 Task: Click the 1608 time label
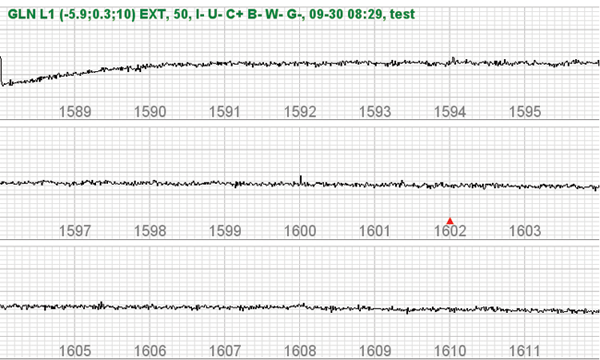pyautogui.click(x=300, y=351)
